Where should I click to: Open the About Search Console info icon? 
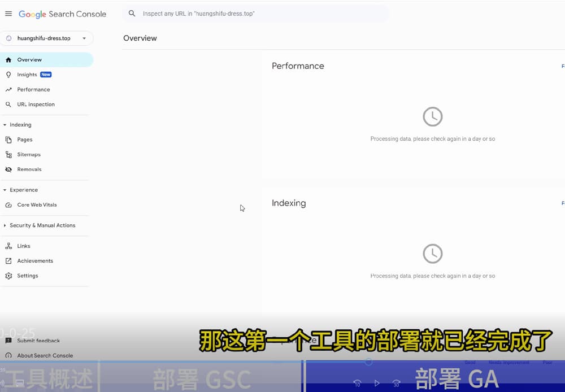coord(8,356)
